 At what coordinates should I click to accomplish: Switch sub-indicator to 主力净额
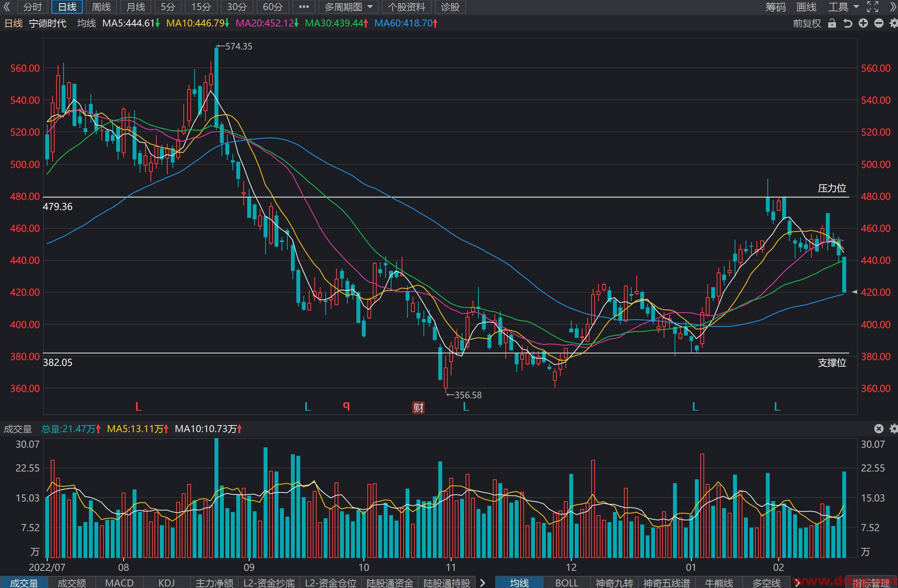214,583
